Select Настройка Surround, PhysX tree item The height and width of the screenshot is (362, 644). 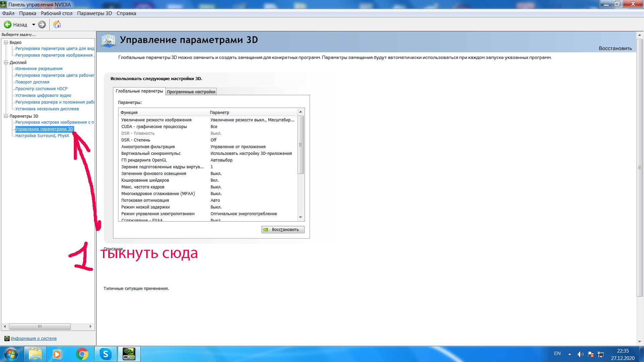coord(42,136)
